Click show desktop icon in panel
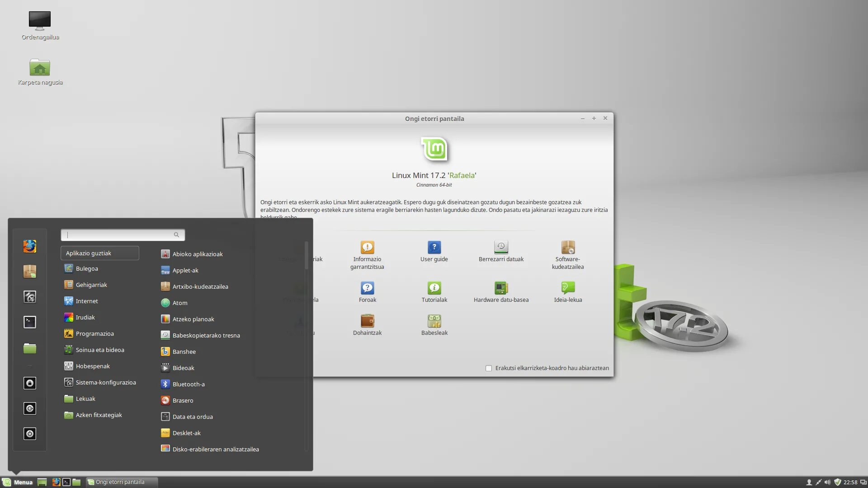This screenshot has width=868, height=488. pyautogui.click(x=42, y=482)
